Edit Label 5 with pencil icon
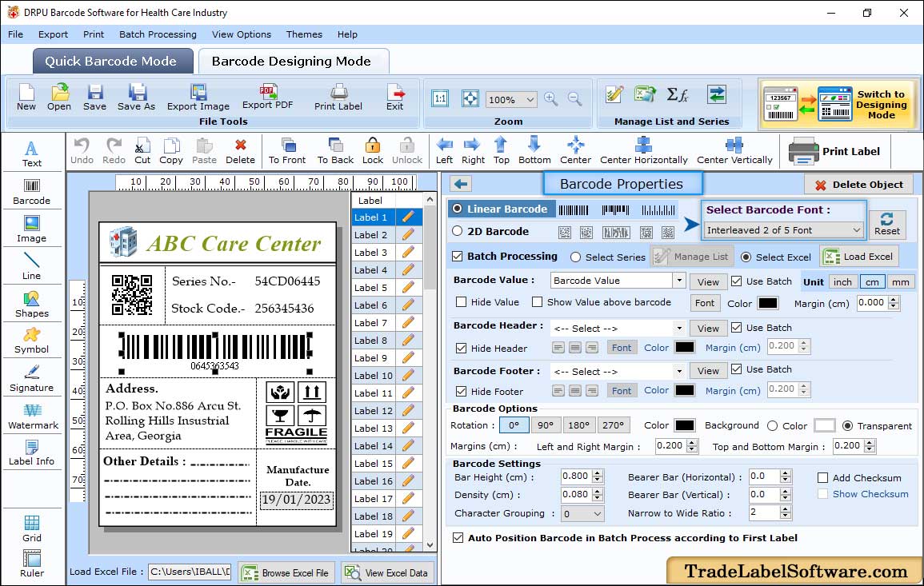The image size is (924, 586). click(x=408, y=288)
